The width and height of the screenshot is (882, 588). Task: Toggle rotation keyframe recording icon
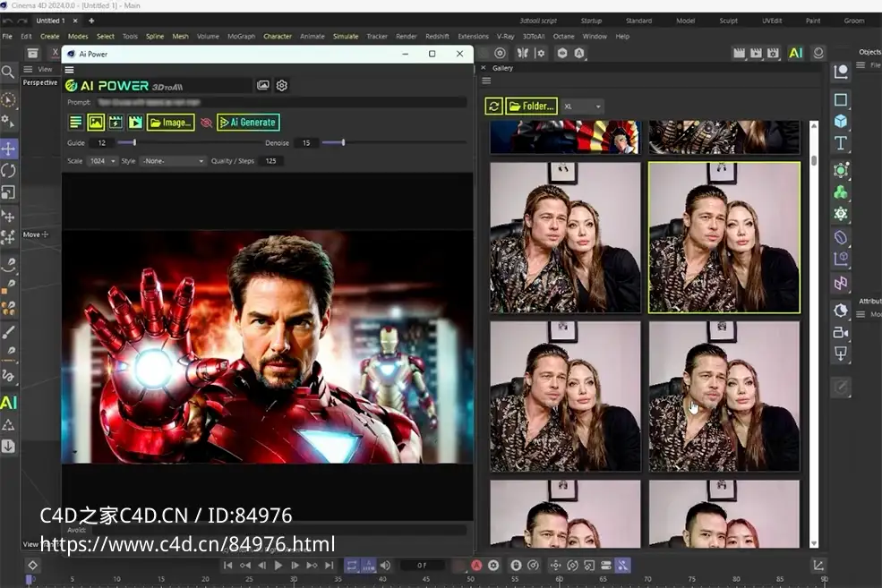pos(572,566)
